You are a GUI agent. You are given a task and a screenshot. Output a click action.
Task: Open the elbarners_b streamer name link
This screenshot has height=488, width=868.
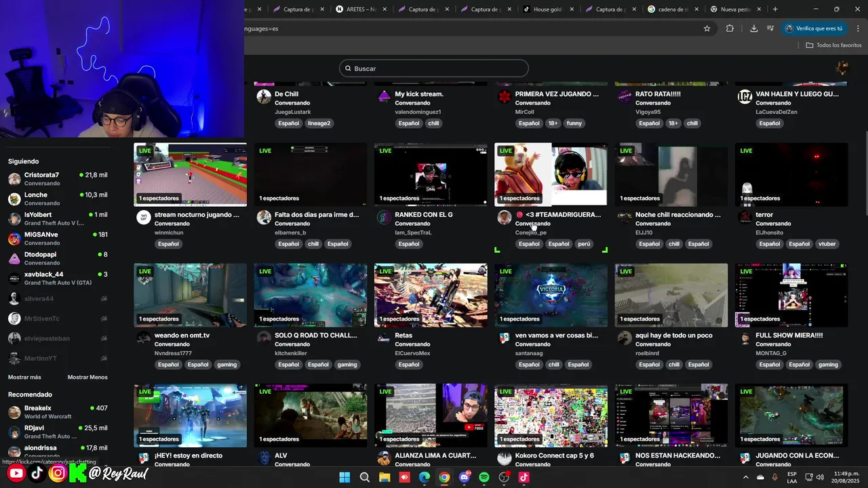[x=290, y=232]
